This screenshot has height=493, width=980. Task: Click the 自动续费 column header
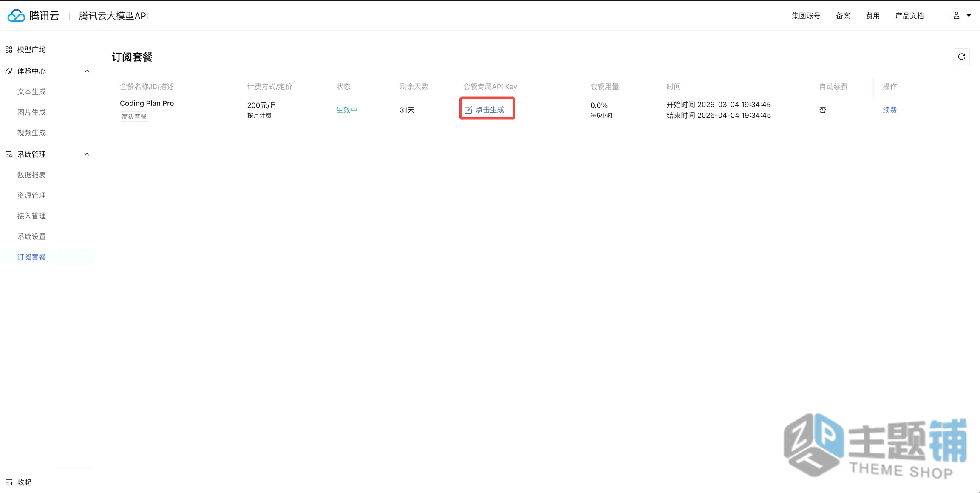[833, 87]
